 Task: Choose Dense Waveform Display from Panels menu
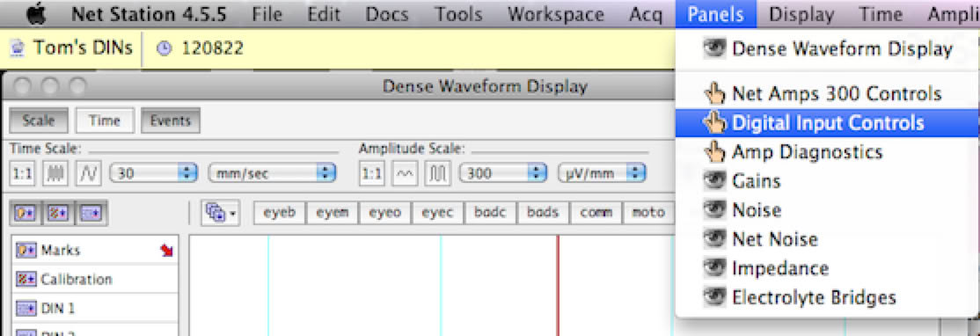[x=828, y=48]
